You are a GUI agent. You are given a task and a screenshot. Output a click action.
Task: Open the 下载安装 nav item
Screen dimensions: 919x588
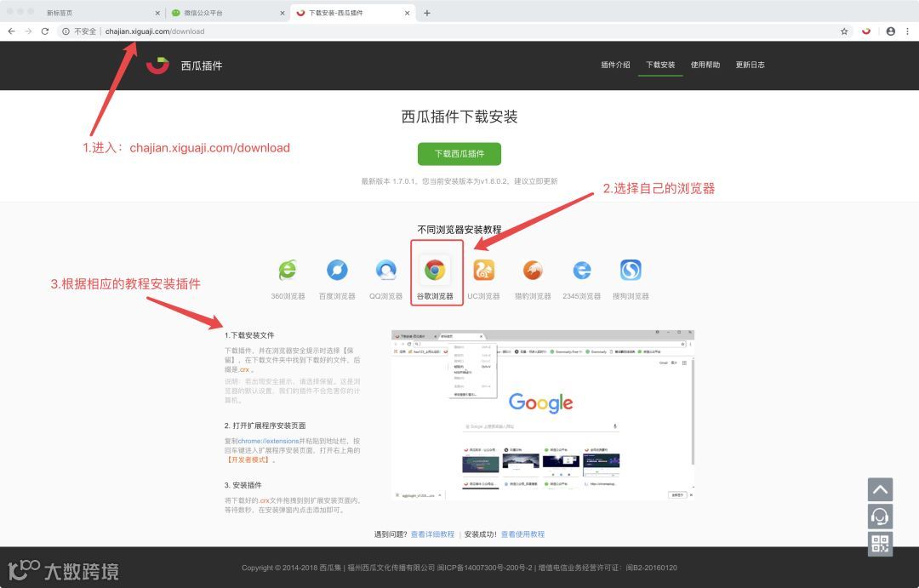click(x=660, y=65)
